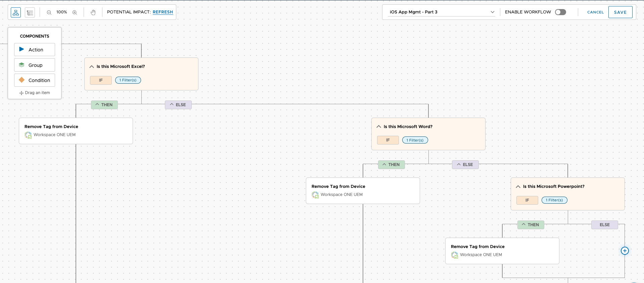Click Workspace ONE UEM icon under Word branch
This screenshot has width=644, height=283.
point(315,195)
